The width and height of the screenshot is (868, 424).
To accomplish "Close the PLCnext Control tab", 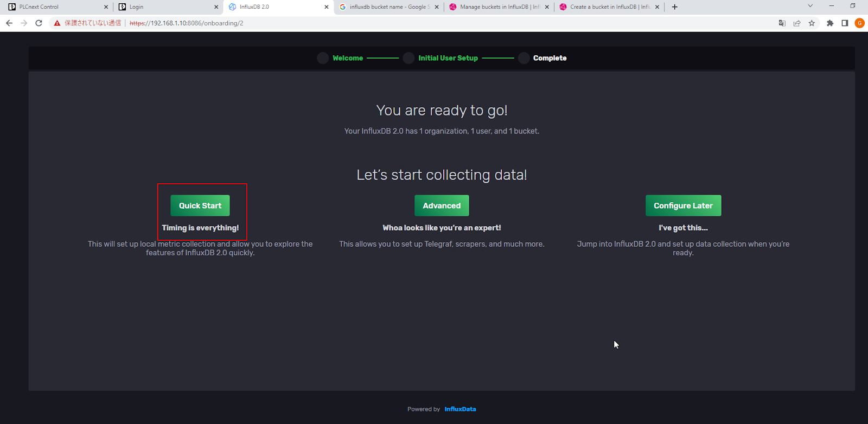I will coord(106,7).
